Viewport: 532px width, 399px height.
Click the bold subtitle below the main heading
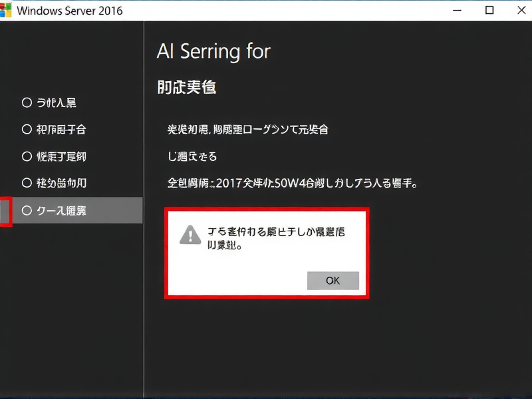pos(185,87)
